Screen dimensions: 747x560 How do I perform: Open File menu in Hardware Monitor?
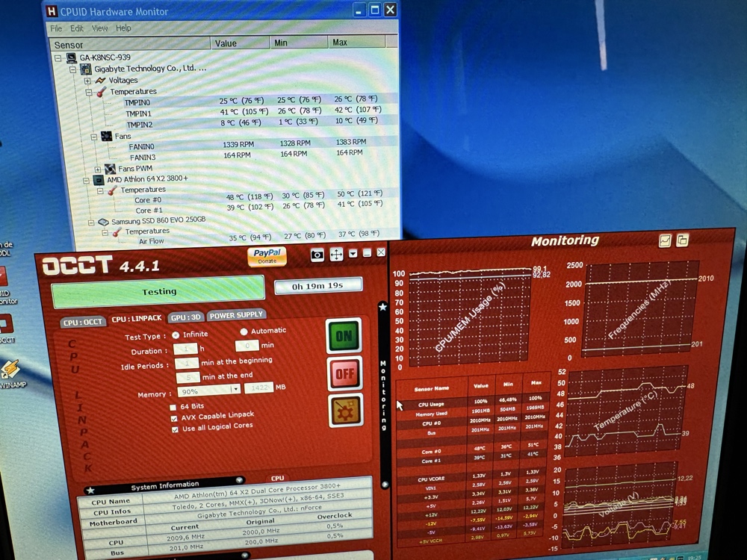[x=56, y=28]
